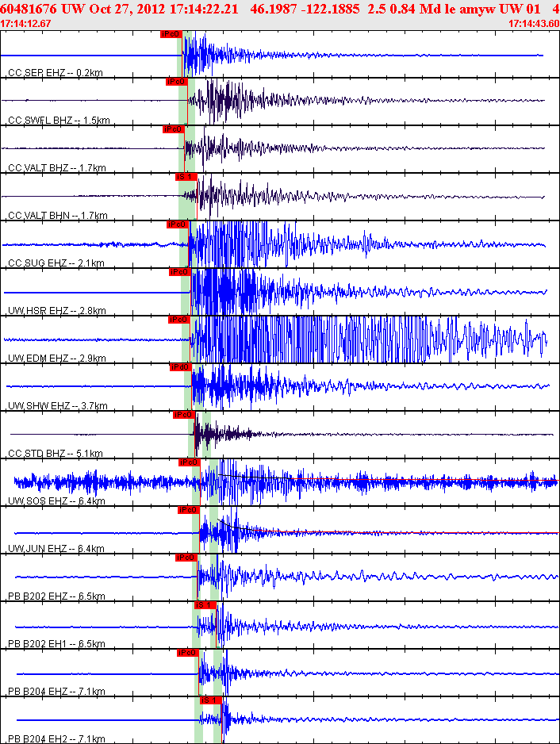560x744 pixels.
Task: Click the PB B202 EH1 -- 6.5km label
Action: 56,644
